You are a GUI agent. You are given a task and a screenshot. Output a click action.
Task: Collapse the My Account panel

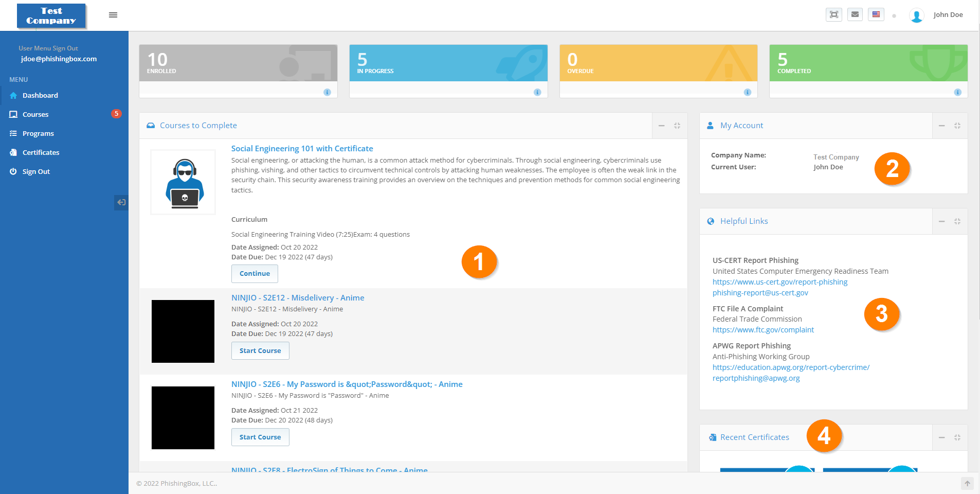(941, 126)
